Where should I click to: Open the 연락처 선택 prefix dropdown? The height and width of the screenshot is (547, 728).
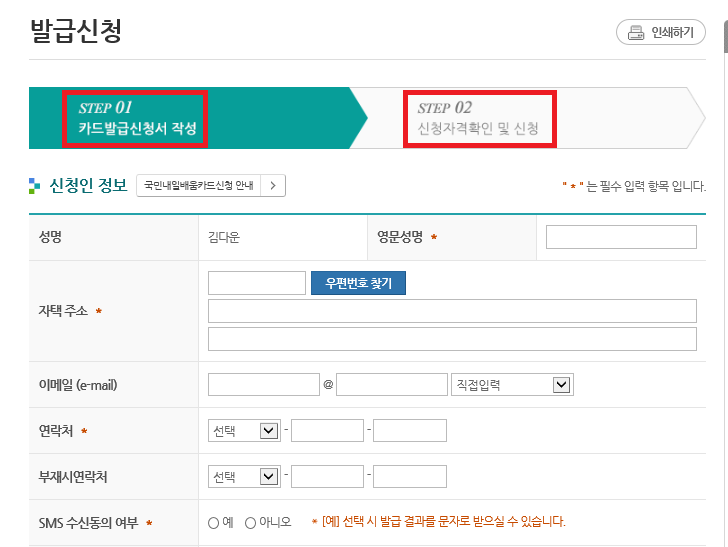244,430
